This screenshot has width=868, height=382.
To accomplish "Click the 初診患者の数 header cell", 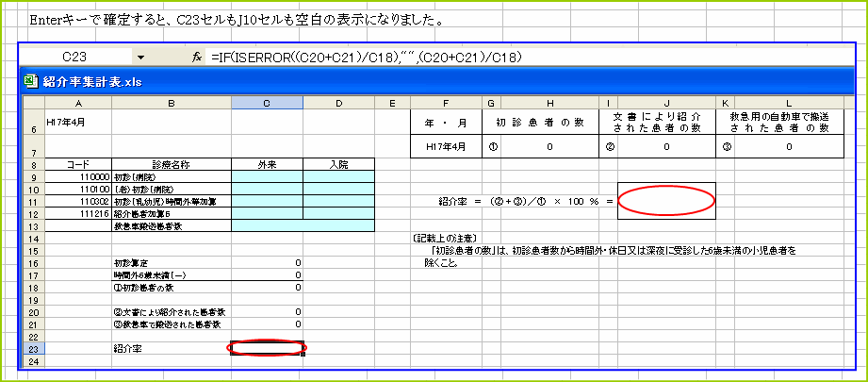I will (x=541, y=122).
